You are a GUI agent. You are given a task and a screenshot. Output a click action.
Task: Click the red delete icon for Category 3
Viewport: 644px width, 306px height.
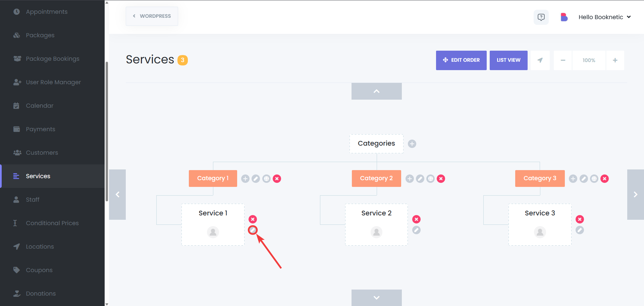tap(604, 179)
